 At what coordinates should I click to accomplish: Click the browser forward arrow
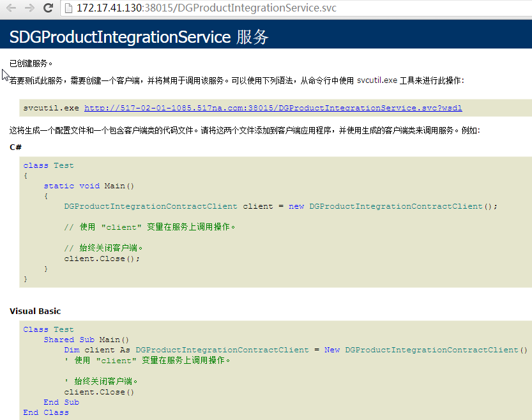tap(29, 8)
